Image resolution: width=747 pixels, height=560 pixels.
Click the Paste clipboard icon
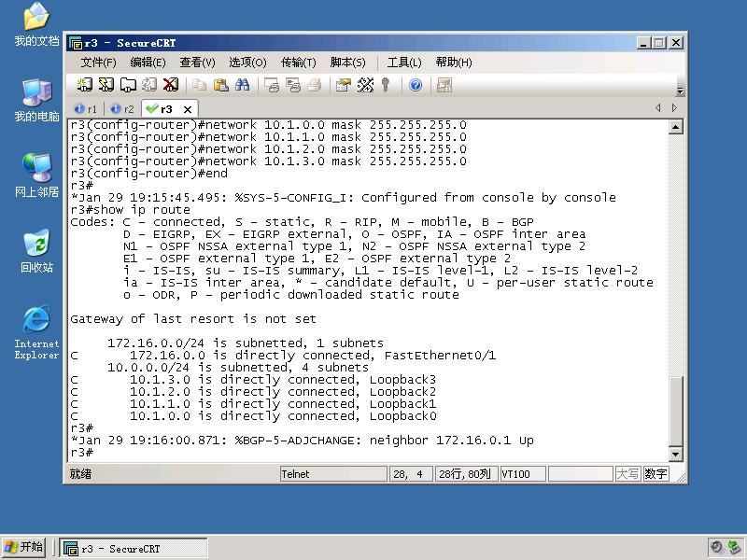coord(220,85)
